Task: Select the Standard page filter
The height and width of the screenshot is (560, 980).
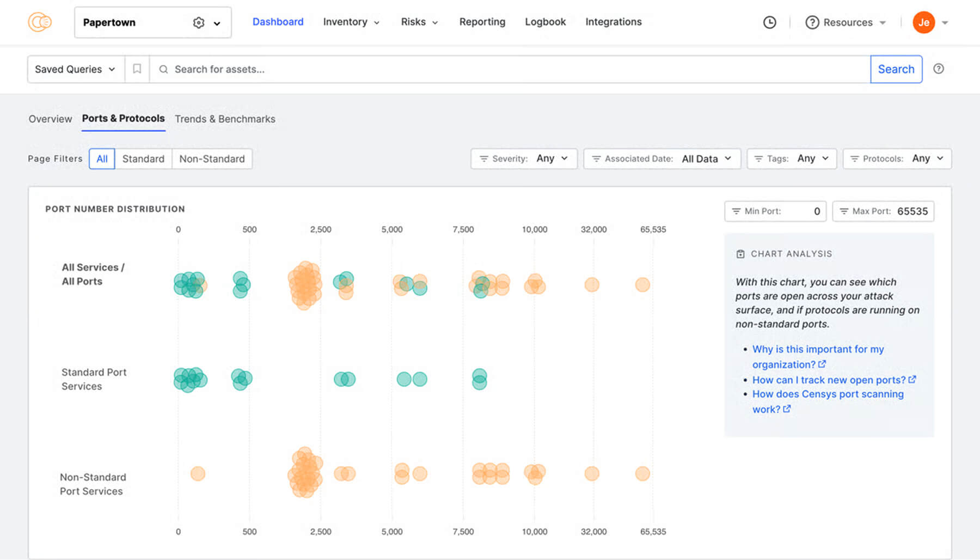Action: [x=143, y=159]
